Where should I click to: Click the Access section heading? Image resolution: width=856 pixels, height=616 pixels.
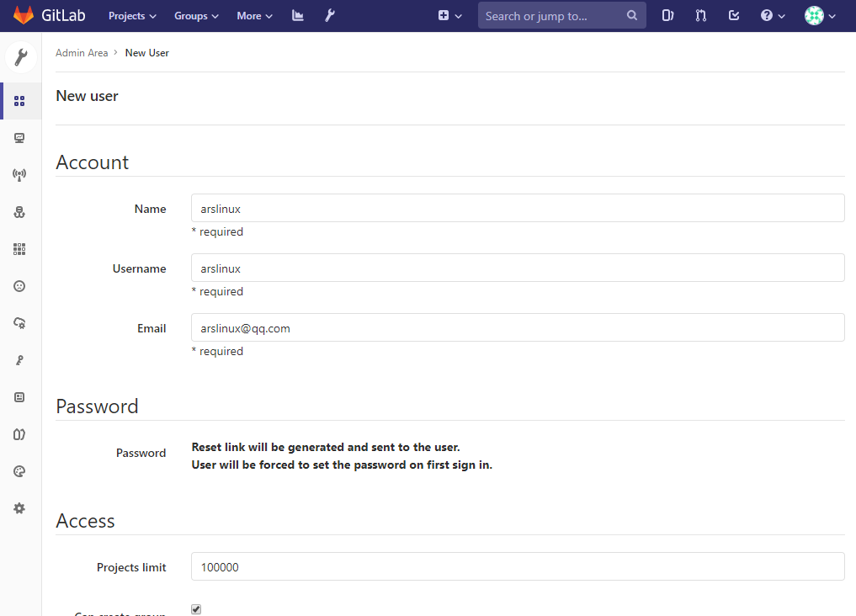coord(85,521)
